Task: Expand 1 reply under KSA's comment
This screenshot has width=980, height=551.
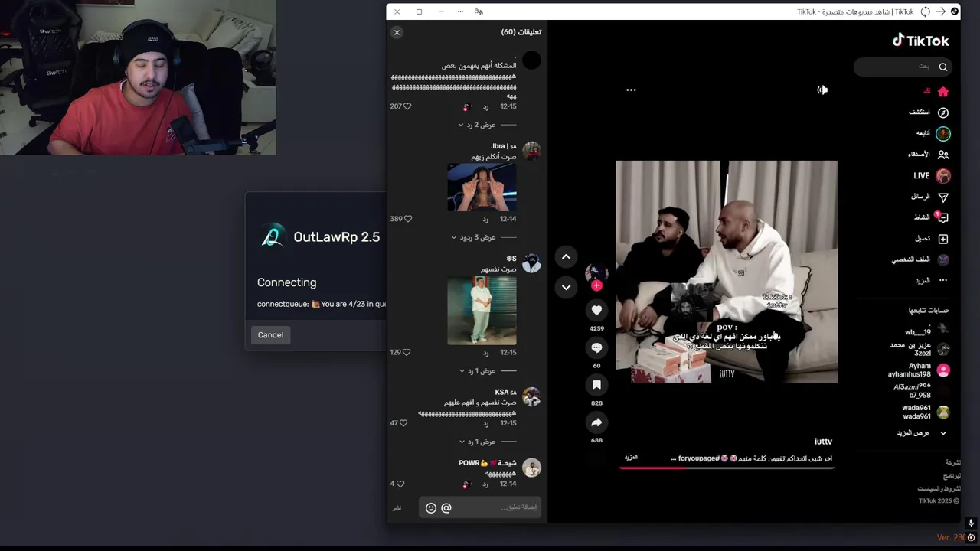Action: (477, 442)
